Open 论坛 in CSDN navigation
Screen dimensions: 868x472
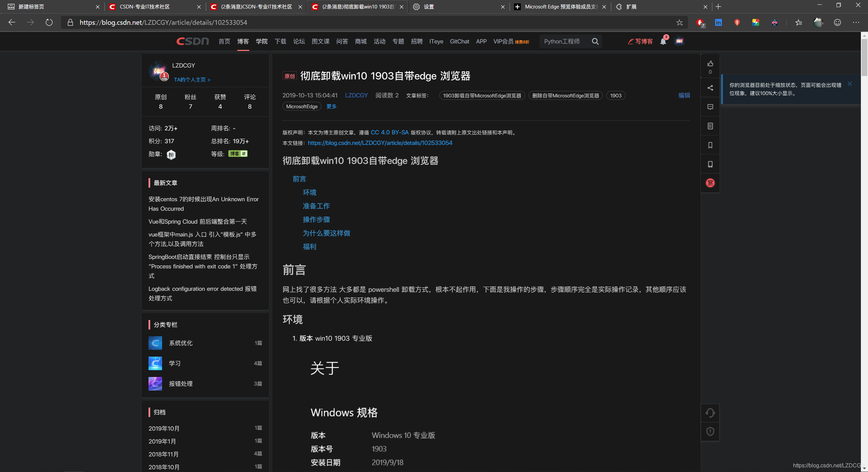(x=299, y=41)
